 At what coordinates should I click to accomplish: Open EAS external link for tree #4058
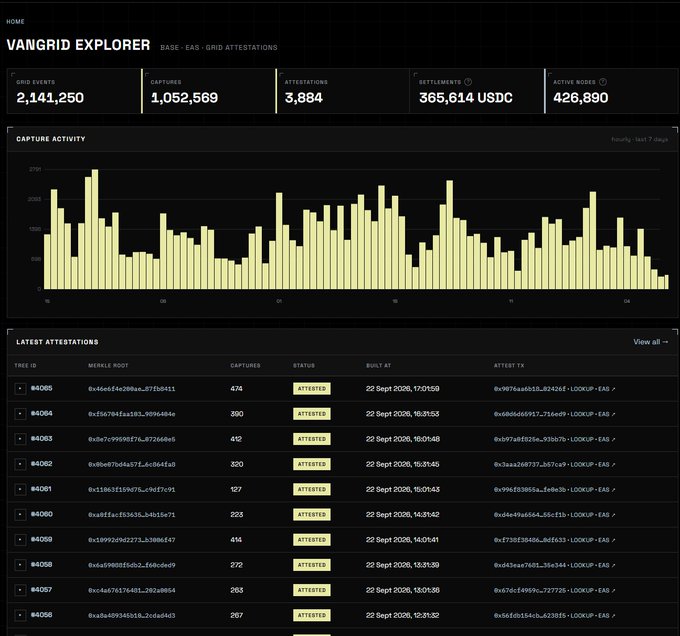(607, 565)
